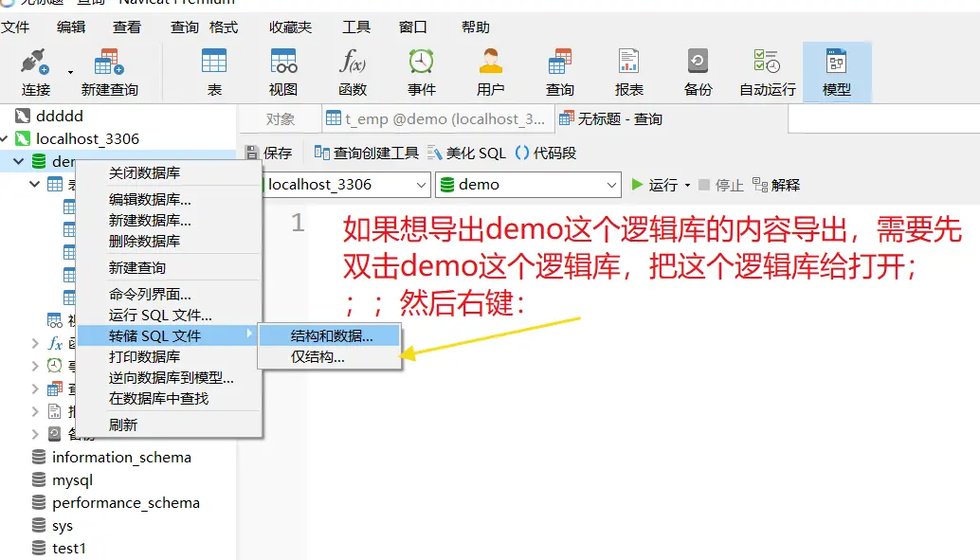This screenshot has height=560, width=980.
Task: Select performance_schema database
Action: click(x=126, y=502)
